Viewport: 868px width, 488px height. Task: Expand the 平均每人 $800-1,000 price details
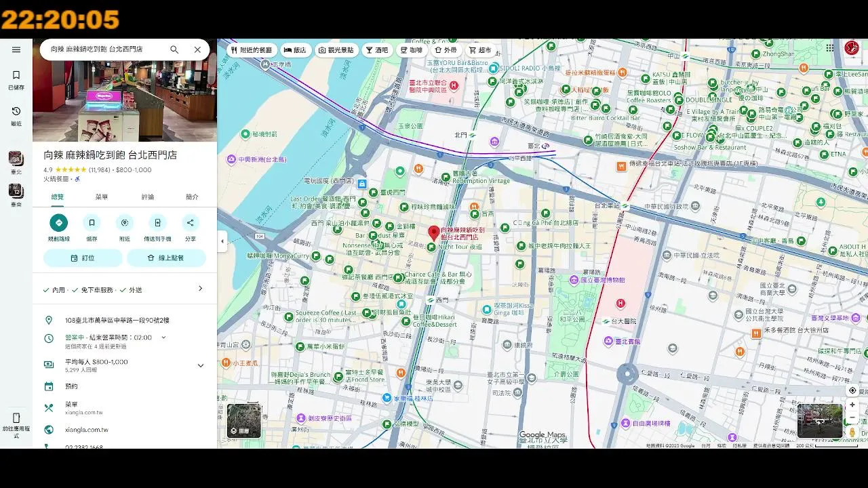[x=200, y=365]
